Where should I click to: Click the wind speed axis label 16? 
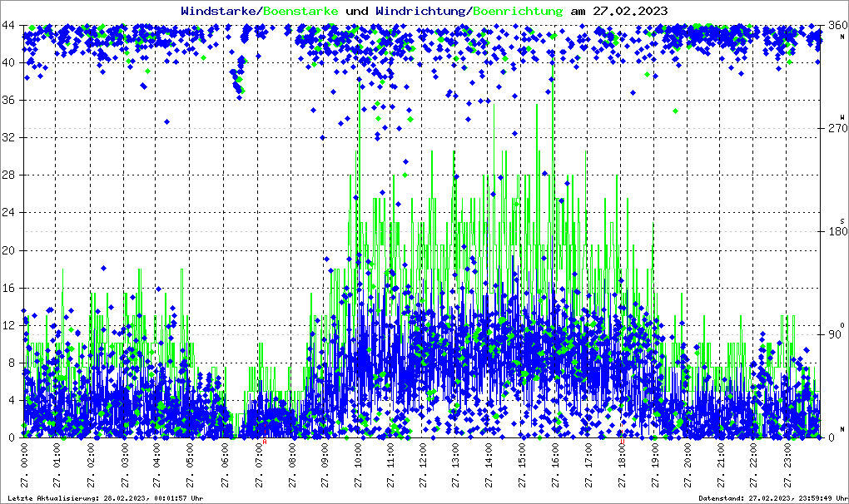click(x=8, y=288)
